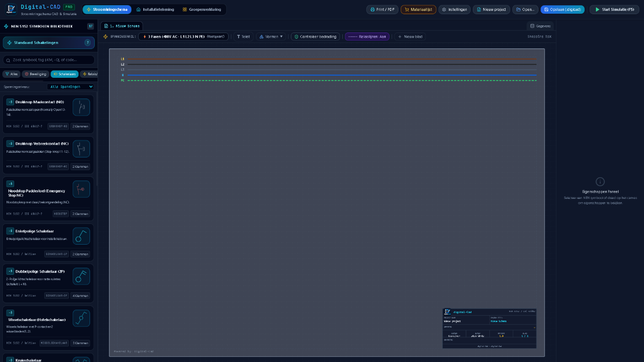Start Simulatie (F5)

pos(614,9)
